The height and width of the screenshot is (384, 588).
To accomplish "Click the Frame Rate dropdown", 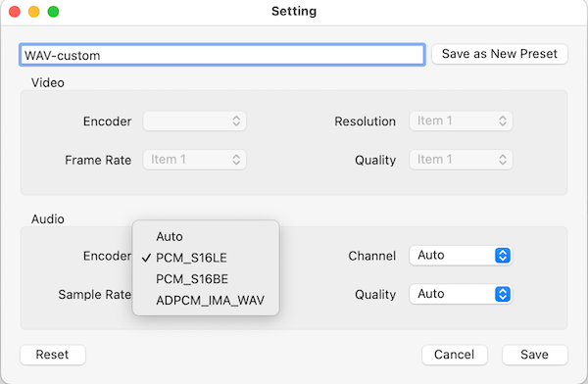I will tap(194, 160).
